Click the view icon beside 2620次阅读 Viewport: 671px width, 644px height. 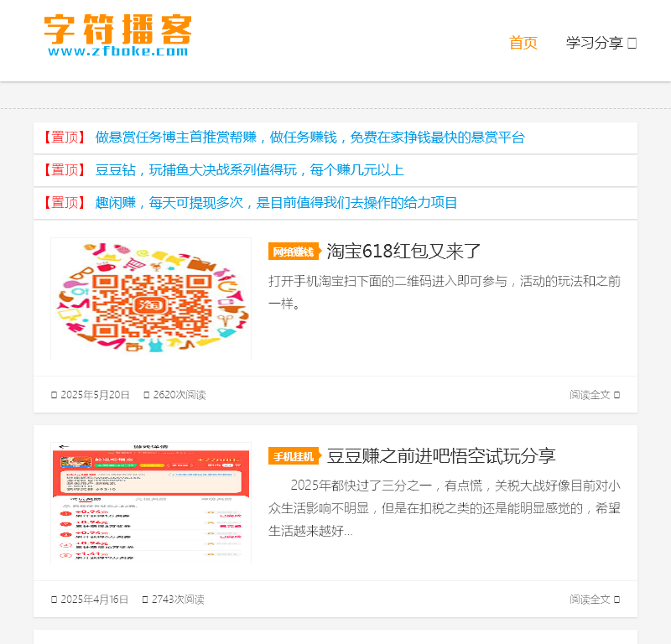[x=147, y=395]
